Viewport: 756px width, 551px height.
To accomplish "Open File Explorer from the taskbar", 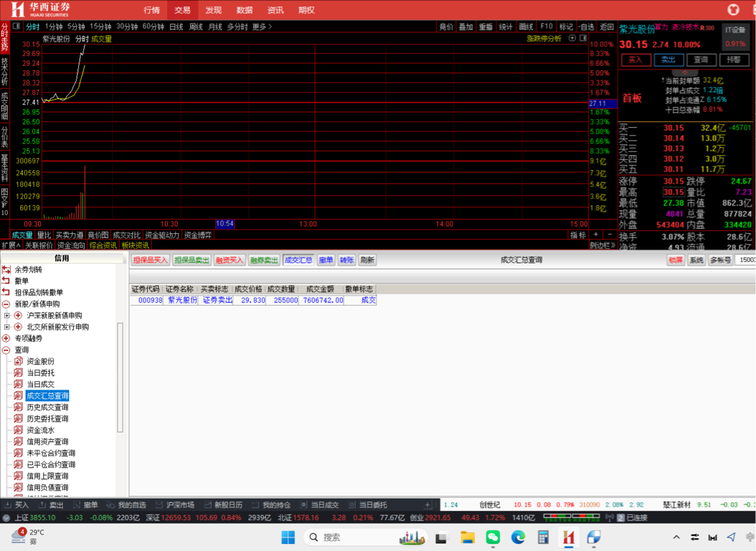I will pos(467,537).
